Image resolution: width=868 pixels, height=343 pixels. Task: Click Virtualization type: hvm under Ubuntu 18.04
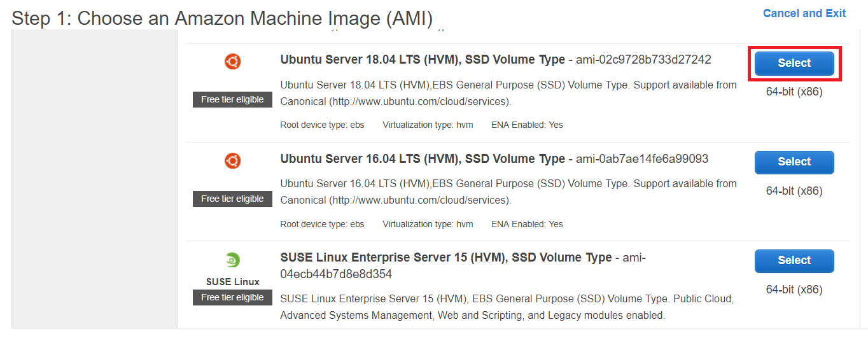428,125
